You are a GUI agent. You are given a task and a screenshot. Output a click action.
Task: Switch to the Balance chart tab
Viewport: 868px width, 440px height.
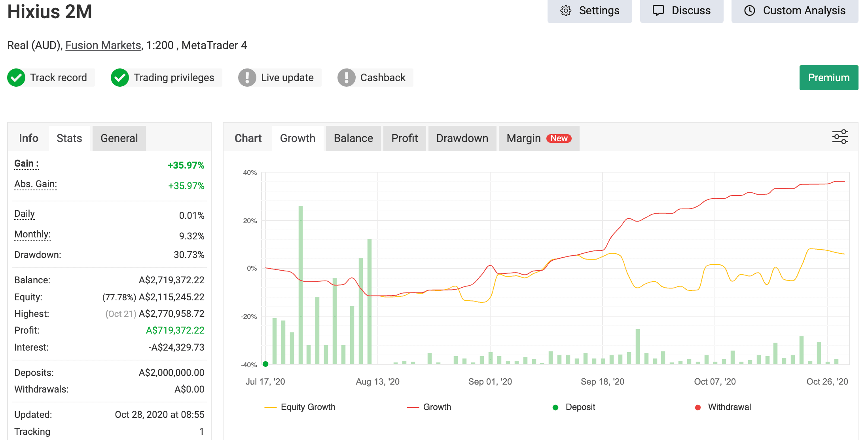click(353, 138)
